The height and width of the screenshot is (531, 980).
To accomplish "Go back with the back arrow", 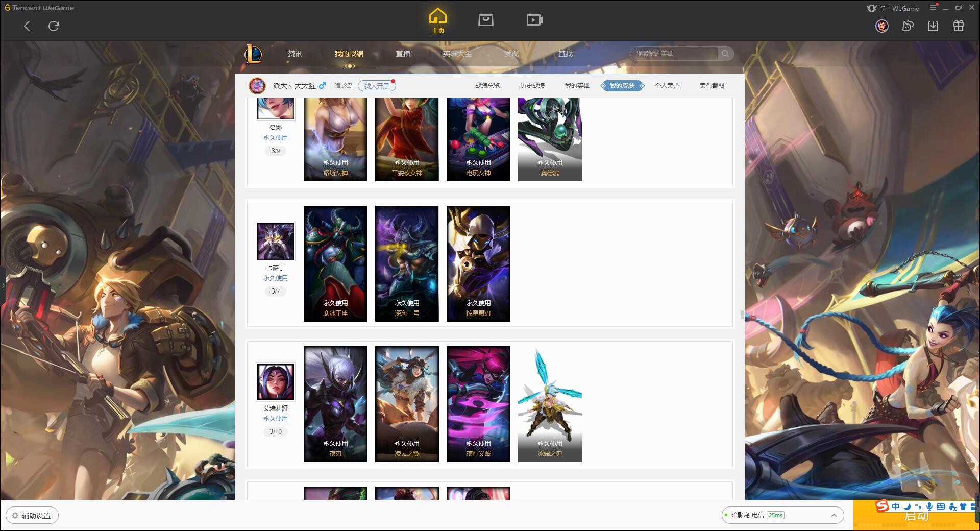I will (27, 26).
